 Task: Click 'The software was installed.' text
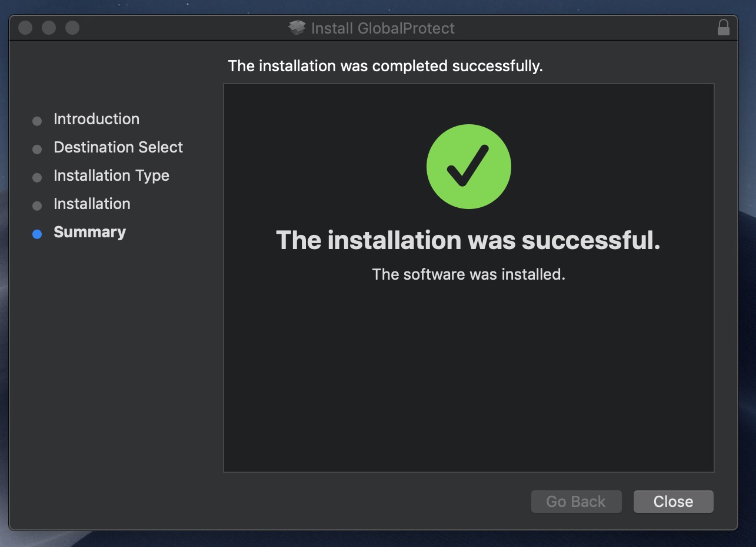click(x=468, y=274)
